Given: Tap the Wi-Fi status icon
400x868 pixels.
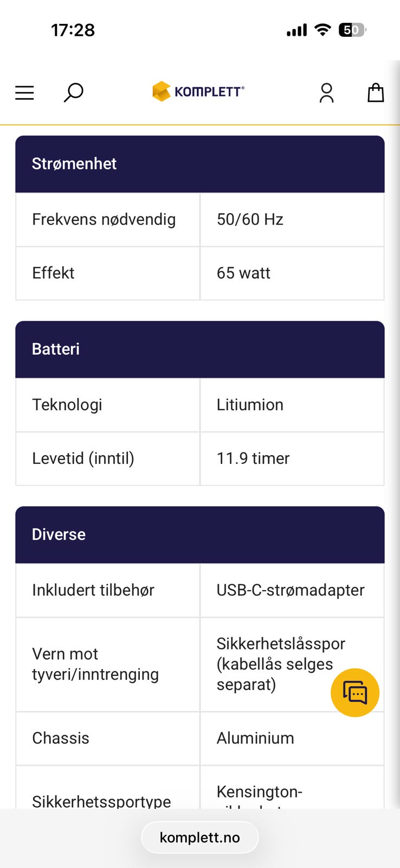Looking at the screenshot, I should pyautogui.click(x=322, y=30).
